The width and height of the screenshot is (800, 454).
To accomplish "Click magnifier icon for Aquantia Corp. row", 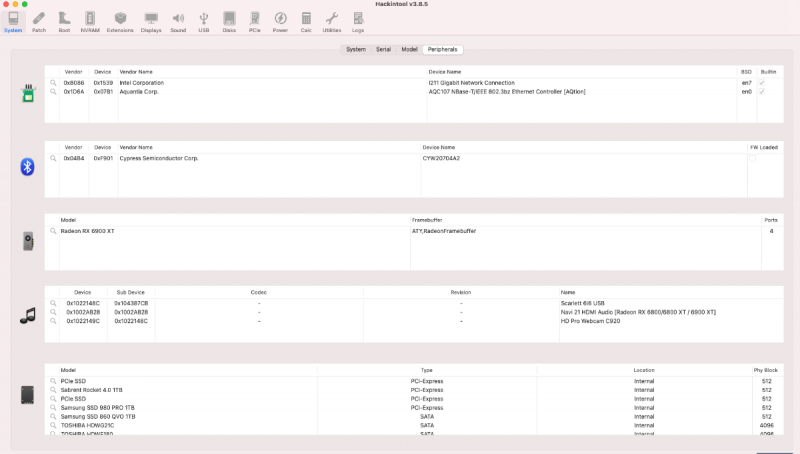I will click(53, 92).
